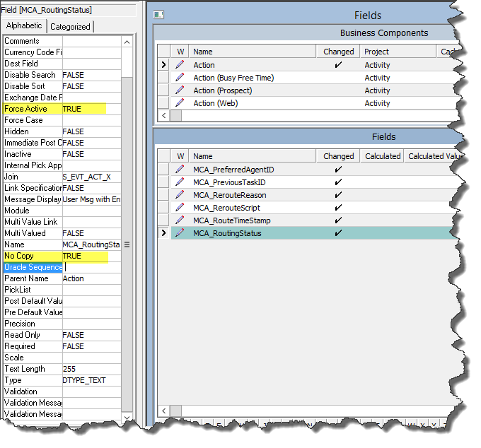Screen dimensions: 481x448
Task: Click the pencil icon for MCA_PreferredAgentID
Action: (180, 169)
